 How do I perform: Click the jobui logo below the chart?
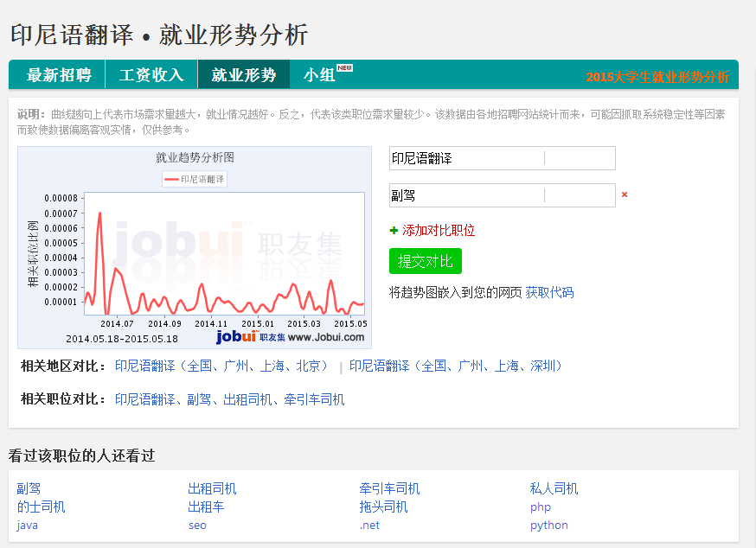236,337
